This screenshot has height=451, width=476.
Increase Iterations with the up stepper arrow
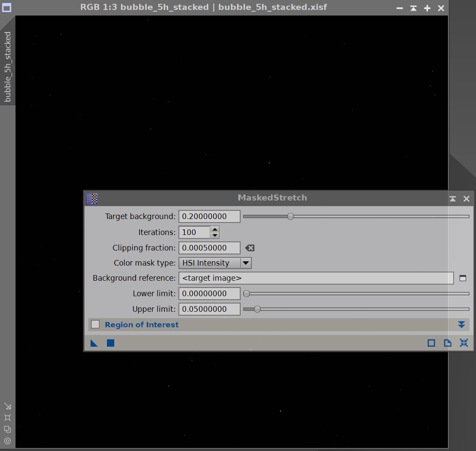pyautogui.click(x=215, y=229)
